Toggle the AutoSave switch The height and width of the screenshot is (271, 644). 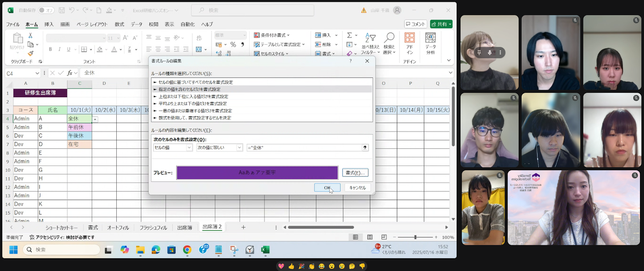pyautogui.click(x=46, y=10)
